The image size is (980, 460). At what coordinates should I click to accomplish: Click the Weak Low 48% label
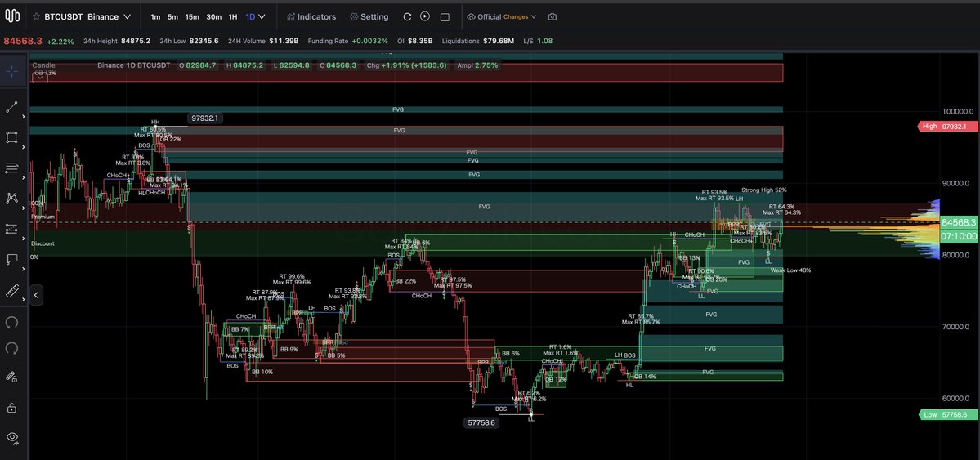790,270
